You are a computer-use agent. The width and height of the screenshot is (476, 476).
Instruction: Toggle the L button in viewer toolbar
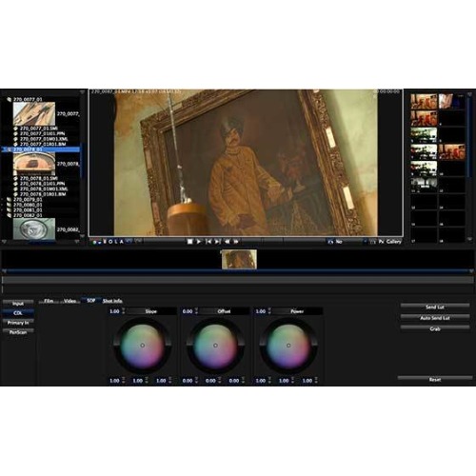click(x=116, y=242)
